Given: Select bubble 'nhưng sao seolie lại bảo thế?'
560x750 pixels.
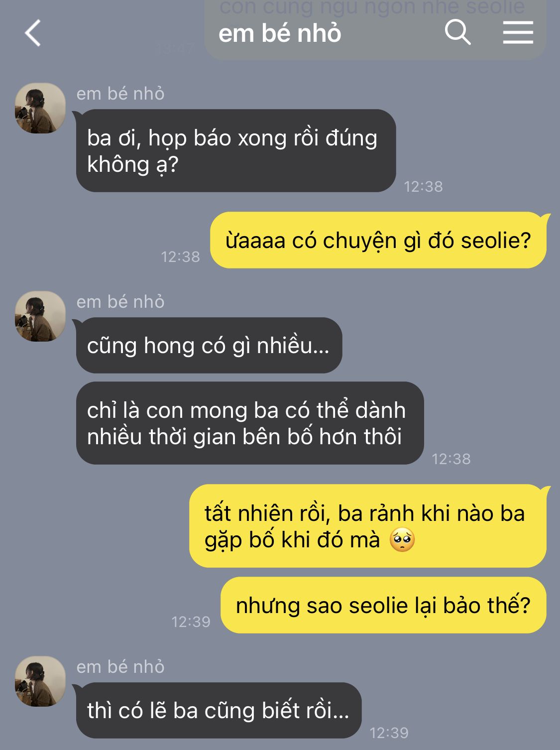Looking at the screenshot, I should tap(383, 606).
